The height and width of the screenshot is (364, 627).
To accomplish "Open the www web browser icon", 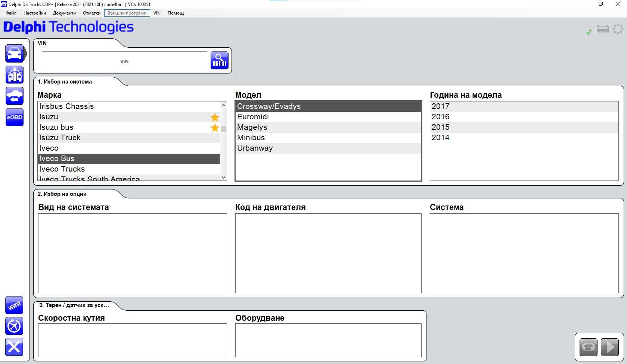I will click(14, 305).
